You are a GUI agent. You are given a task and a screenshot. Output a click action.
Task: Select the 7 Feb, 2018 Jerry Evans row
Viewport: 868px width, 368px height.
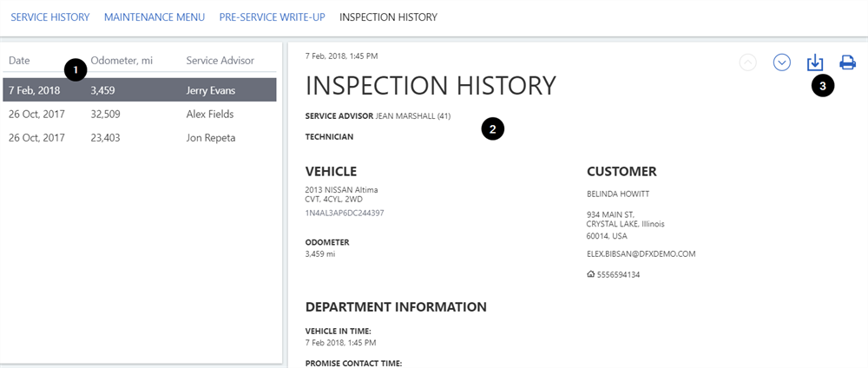[x=139, y=89]
